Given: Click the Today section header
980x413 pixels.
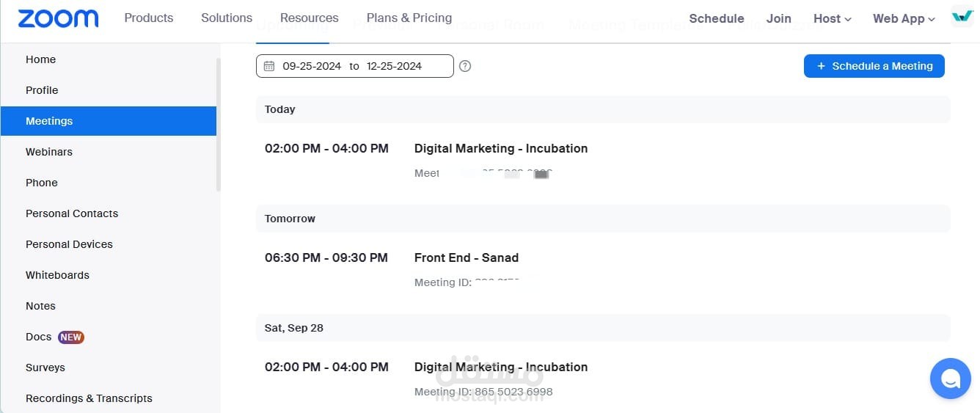Looking at the screenshot, I should pyautogui.click(x=603, y=109).
